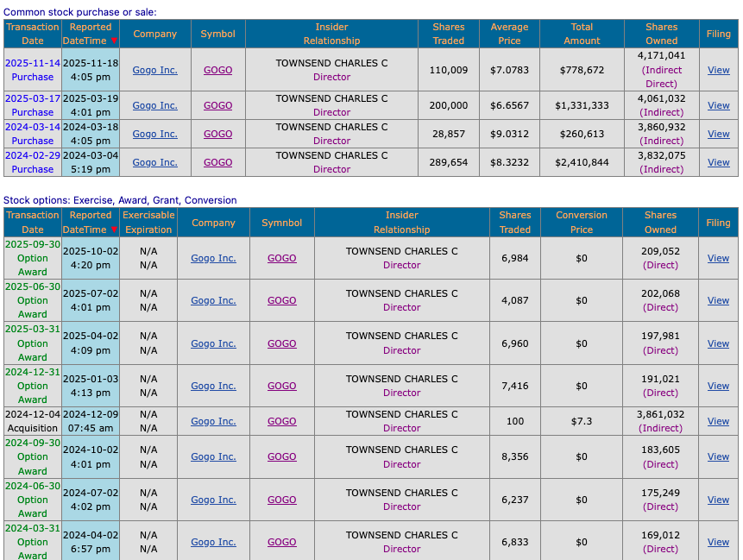Open Gogo Inc. link in 2024-03-14 purchase row
This screenshot has width=743, height=560.
(x=155, y=134)
